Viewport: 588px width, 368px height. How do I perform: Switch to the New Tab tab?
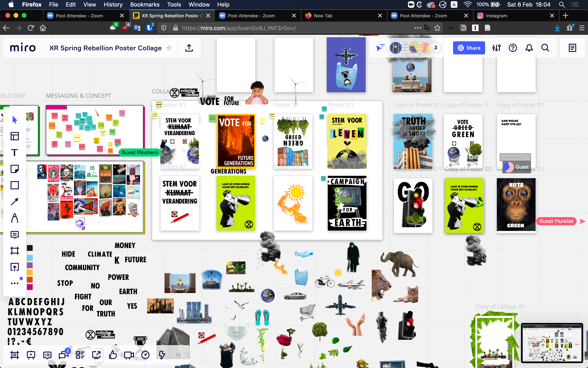pos(344,16)
